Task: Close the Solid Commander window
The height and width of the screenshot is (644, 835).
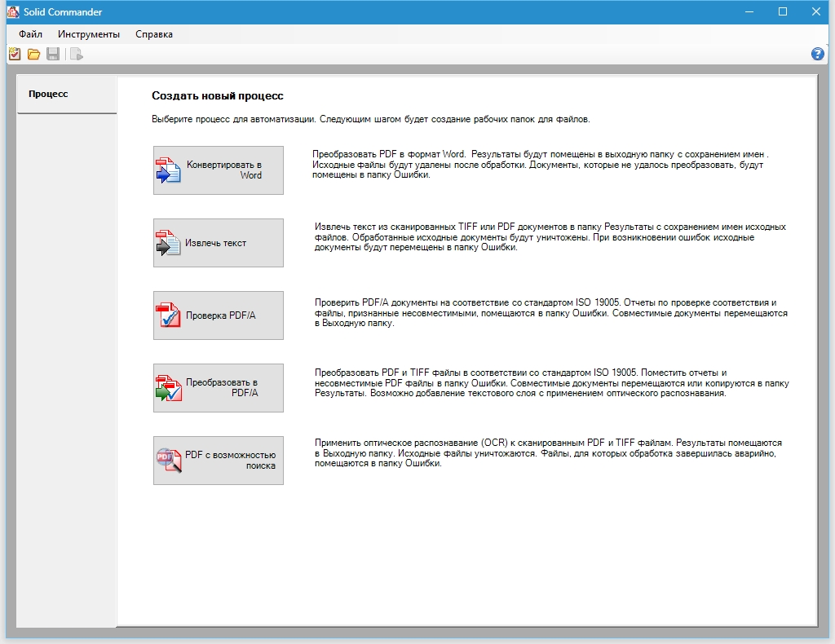Action: tap(818, 11)
